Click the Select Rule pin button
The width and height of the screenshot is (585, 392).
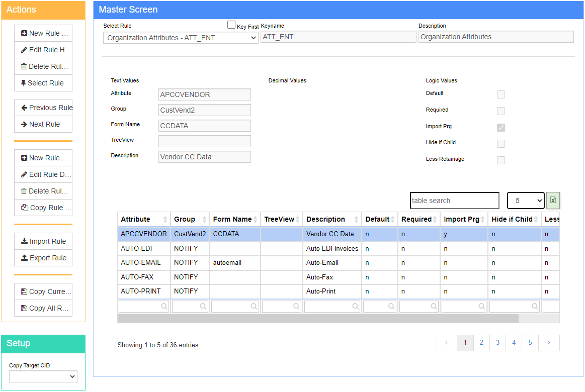point(43,83)
